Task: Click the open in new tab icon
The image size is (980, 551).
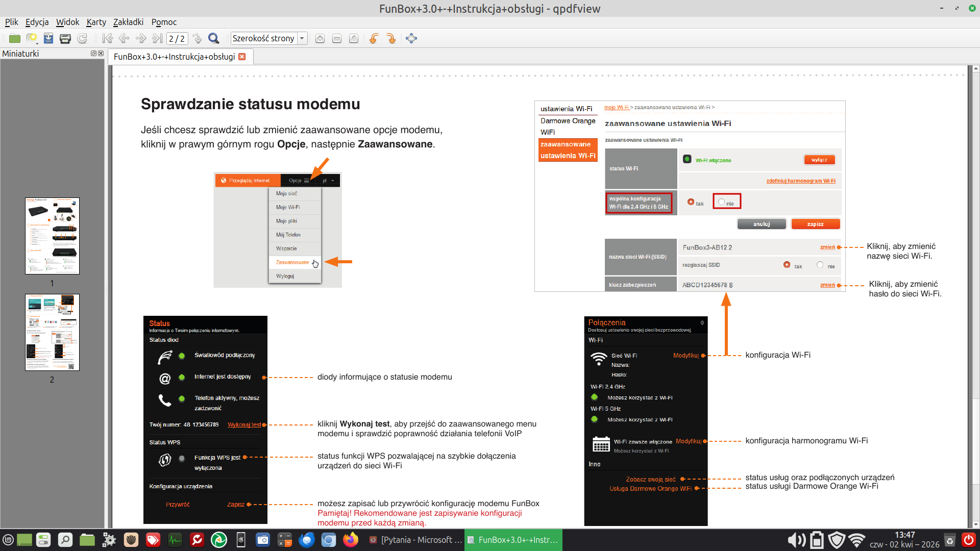Action: click(31, 39)
